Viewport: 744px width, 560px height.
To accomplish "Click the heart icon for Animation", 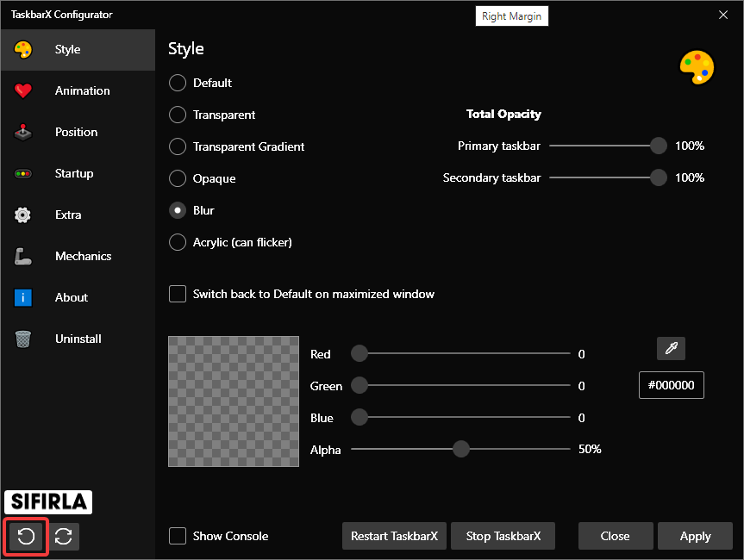I will (x=23, y=91).
